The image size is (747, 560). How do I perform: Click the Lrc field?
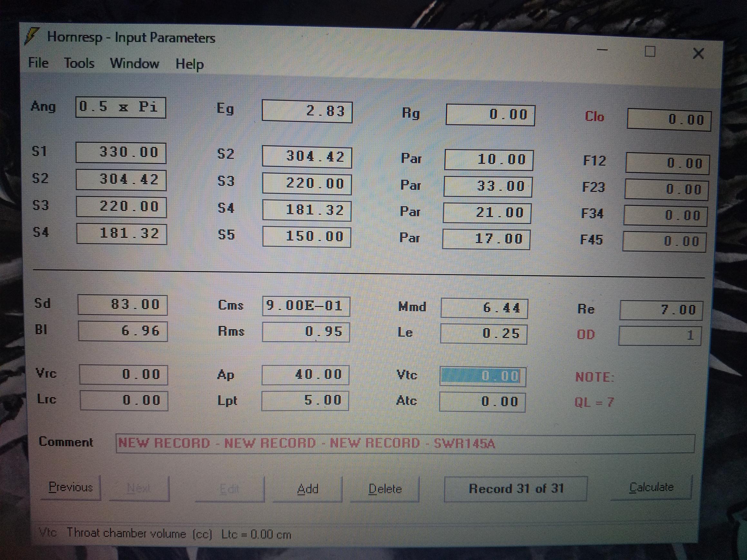click(x=124, y=400)
